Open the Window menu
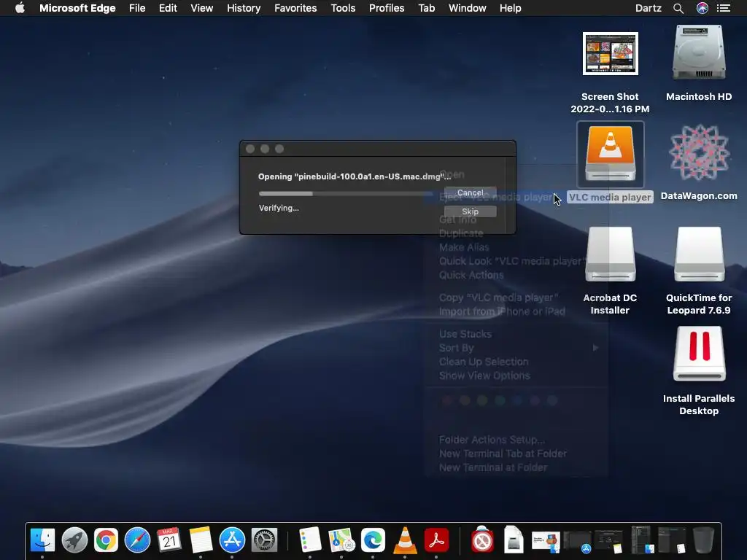747x560 pixels. tap(468, 8)
